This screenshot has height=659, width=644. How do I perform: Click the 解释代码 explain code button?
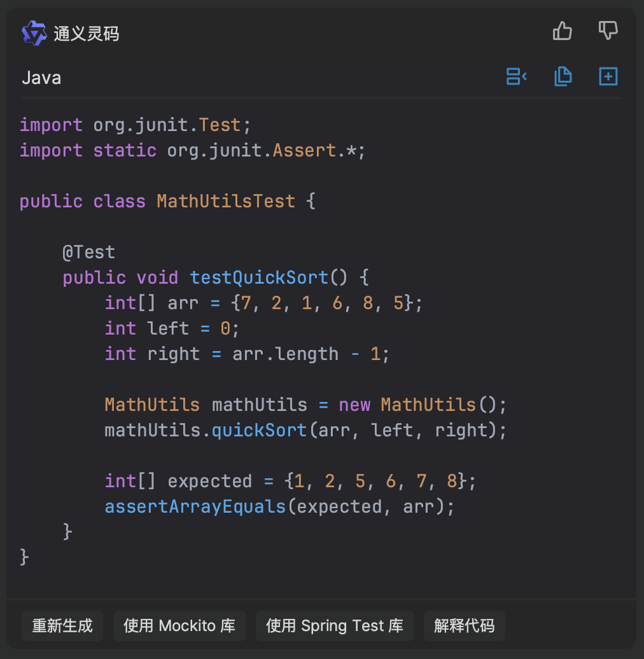tap(465, 626)
